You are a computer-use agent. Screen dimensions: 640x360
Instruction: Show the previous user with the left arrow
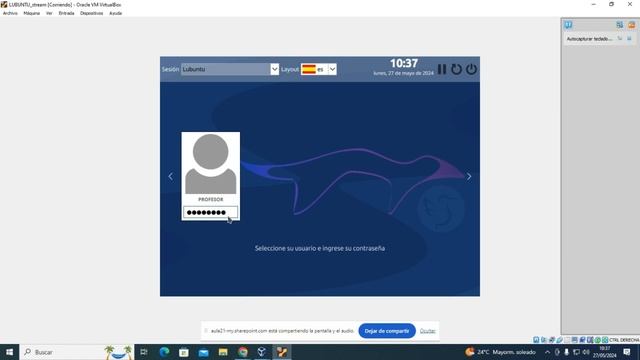pyautogui.click(x=171, y=176)
